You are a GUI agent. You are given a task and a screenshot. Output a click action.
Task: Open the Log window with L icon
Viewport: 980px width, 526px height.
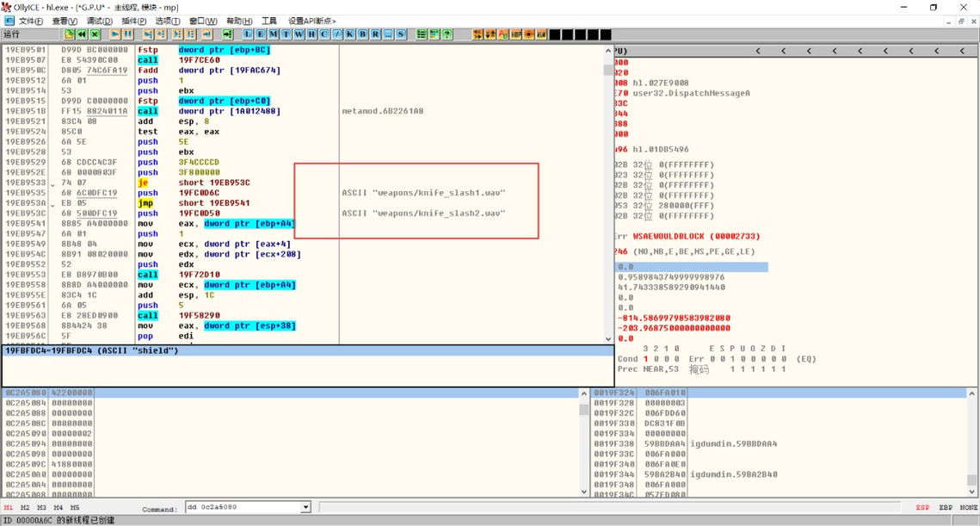click(248, 34)
